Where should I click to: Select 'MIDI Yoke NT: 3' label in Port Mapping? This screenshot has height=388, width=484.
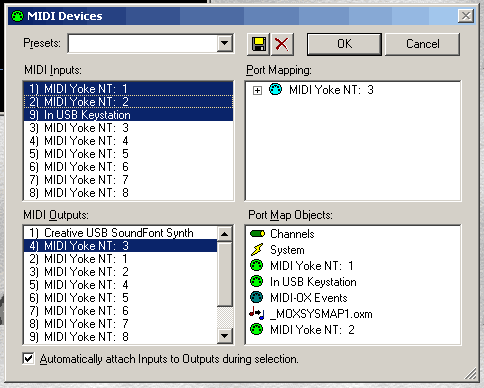tap(331, 90)
